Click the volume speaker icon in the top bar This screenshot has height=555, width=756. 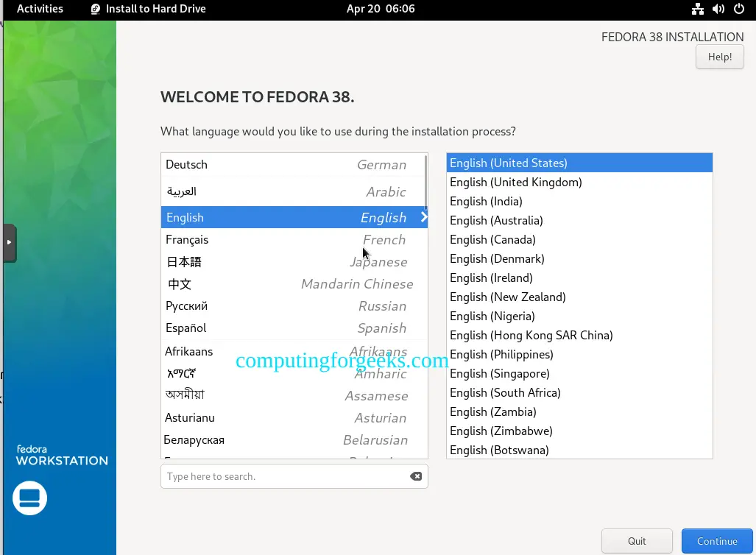pyautogui.click(x=718, y=10)
